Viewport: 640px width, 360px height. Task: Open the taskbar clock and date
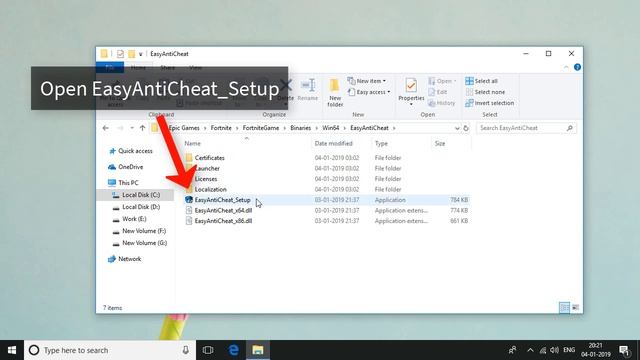pyautogui.click(x=596, y=350)
